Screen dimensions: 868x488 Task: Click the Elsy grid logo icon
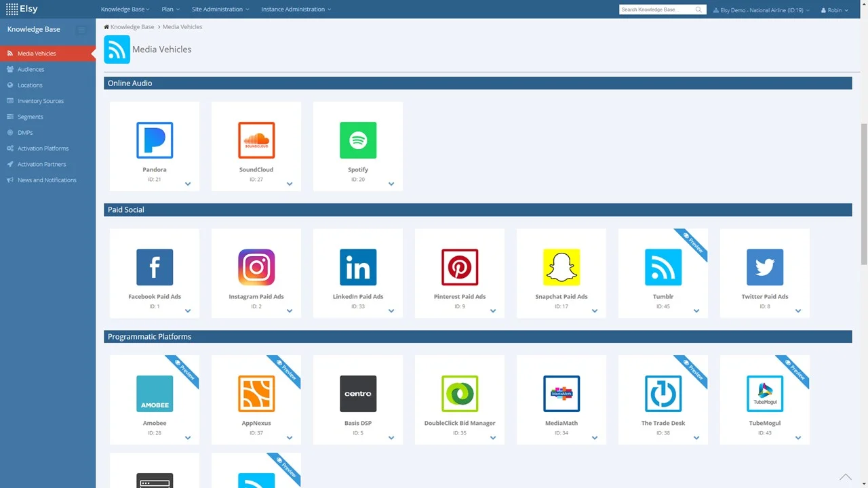pyautogui.click(x=12, y=9)
